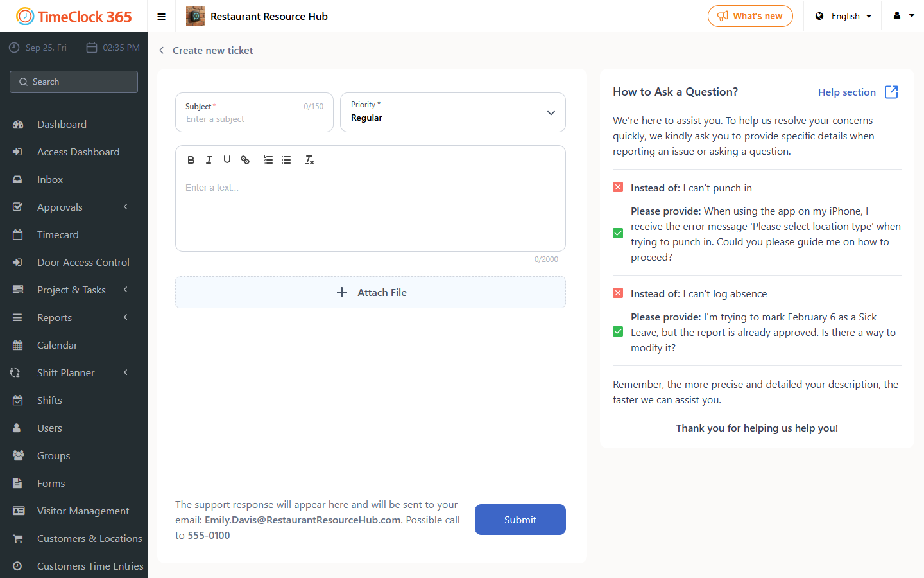Open the Help section external link icon
Viewport: 924px width, 578px height.
coord(891,92)
